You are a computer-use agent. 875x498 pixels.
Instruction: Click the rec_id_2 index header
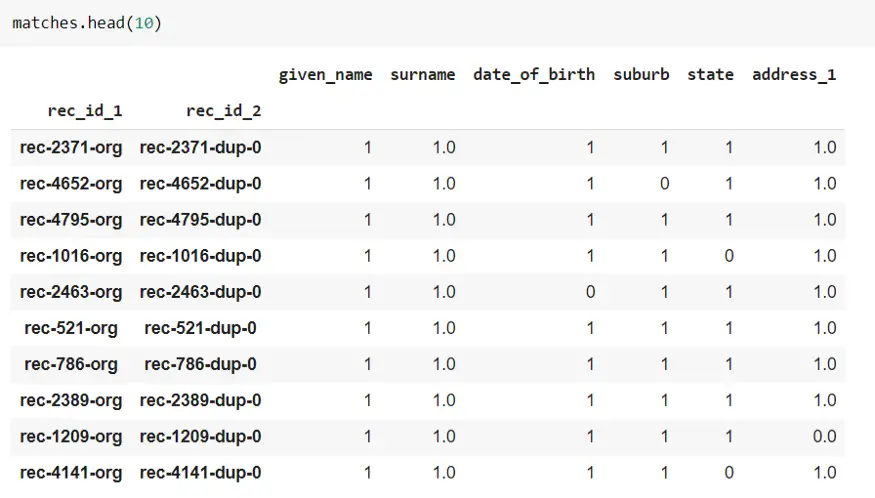pos(224,111)
